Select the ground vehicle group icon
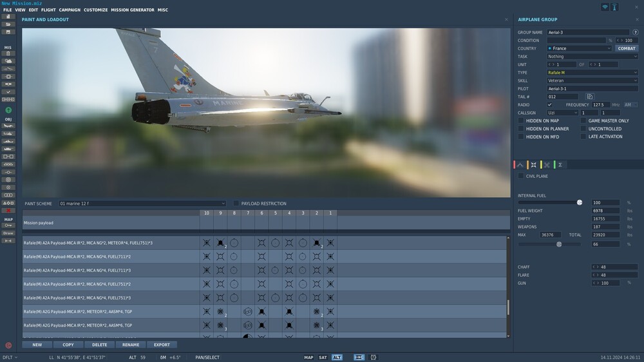 click(x=8, y=149)
